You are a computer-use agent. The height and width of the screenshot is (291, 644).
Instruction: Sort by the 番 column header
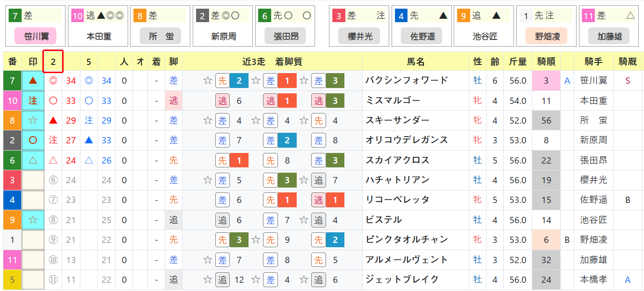tap(13, 62)
